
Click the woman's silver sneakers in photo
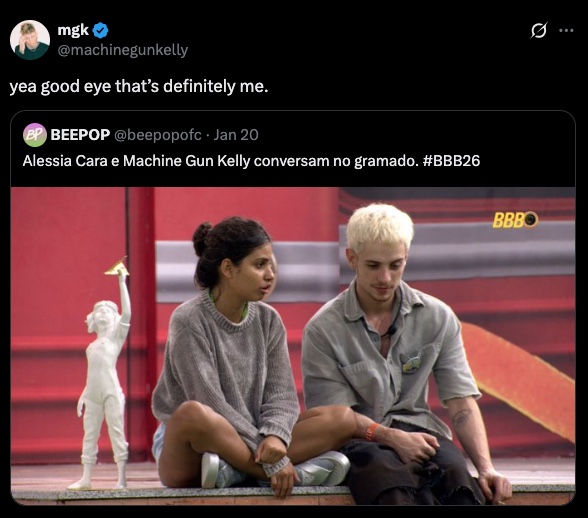point(276,470)
